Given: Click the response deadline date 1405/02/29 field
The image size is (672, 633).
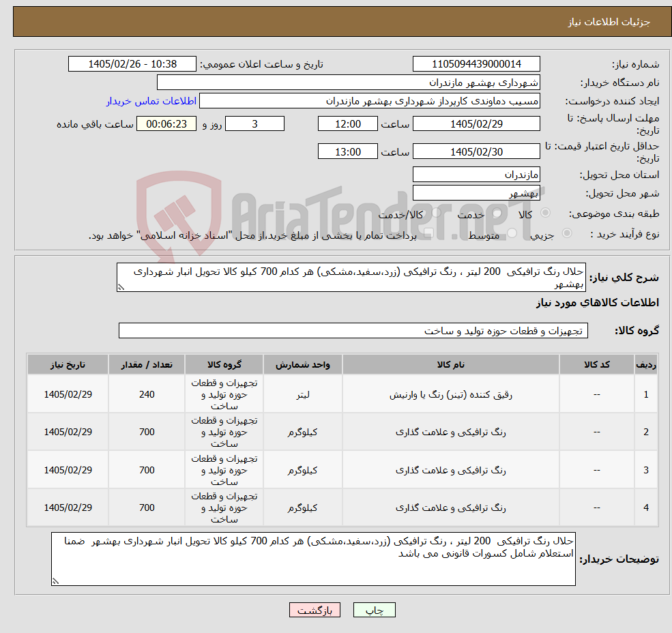Looking at the screenshot, I should pos(476,124).
